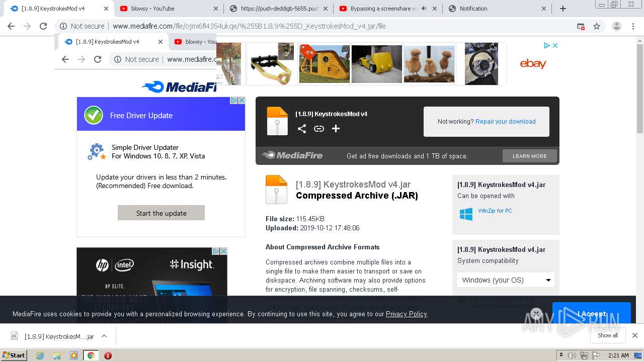The height and width of the screenshot is (362, 644).
Task: Click the WinZip for PC link
Action: tap(495, 211)
